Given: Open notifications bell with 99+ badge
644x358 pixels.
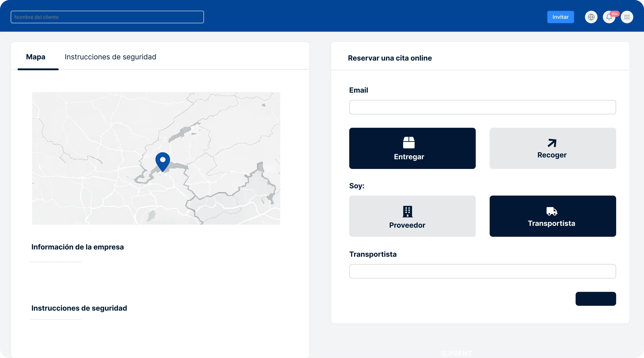Looking at the screenshot, I should point(609,17).
